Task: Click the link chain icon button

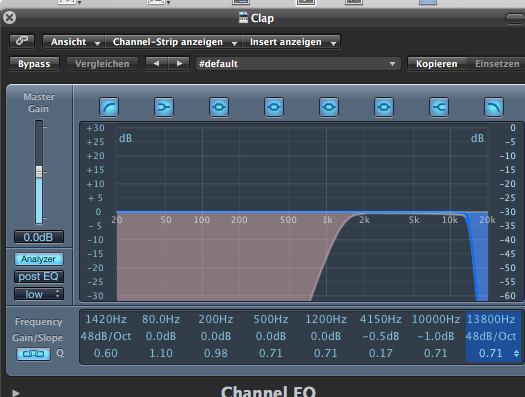Action: pos(22,41)
